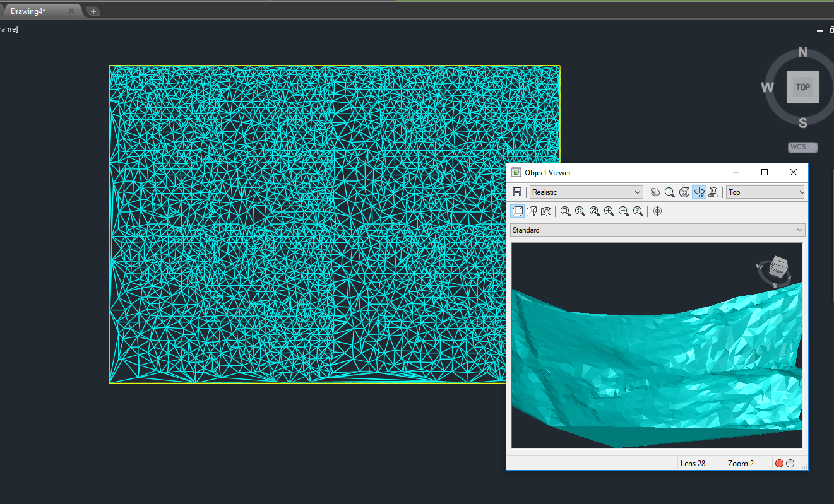Click the red circle in Object Viewer status bar

pos(779,464)
